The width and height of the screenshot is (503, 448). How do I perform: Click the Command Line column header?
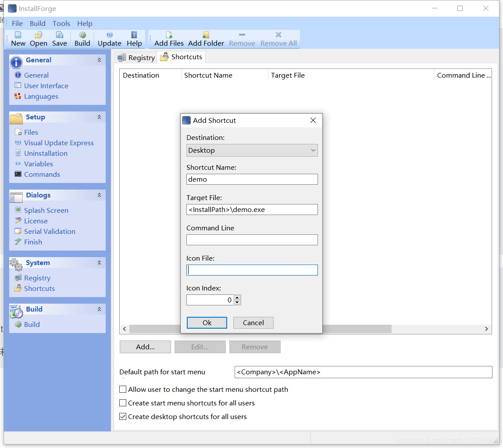click(463, 75)
